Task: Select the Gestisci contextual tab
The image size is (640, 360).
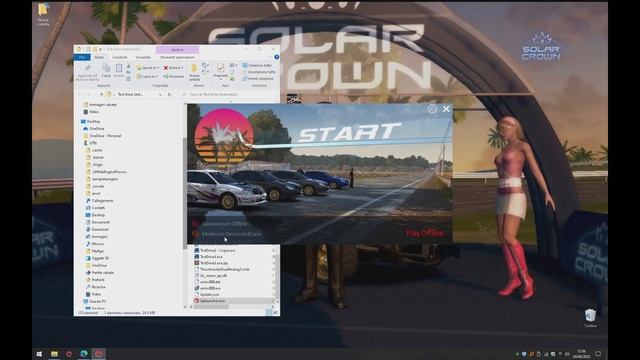Action: [177, 49]
